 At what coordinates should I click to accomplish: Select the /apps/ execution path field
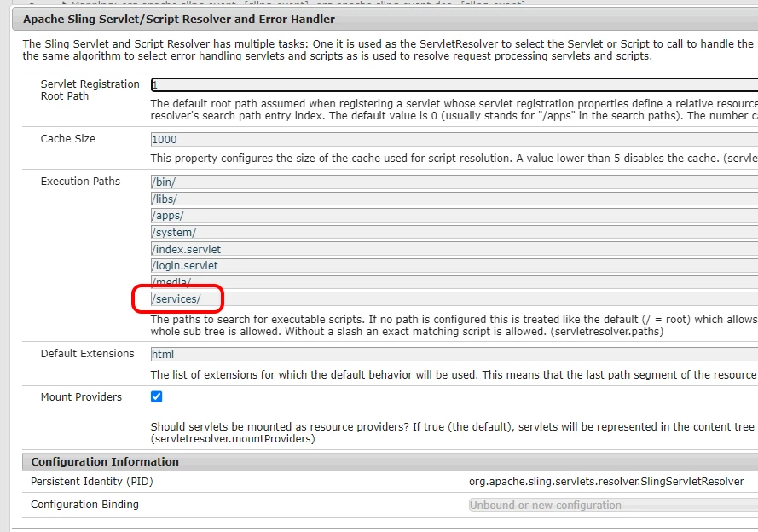[454, 216]
